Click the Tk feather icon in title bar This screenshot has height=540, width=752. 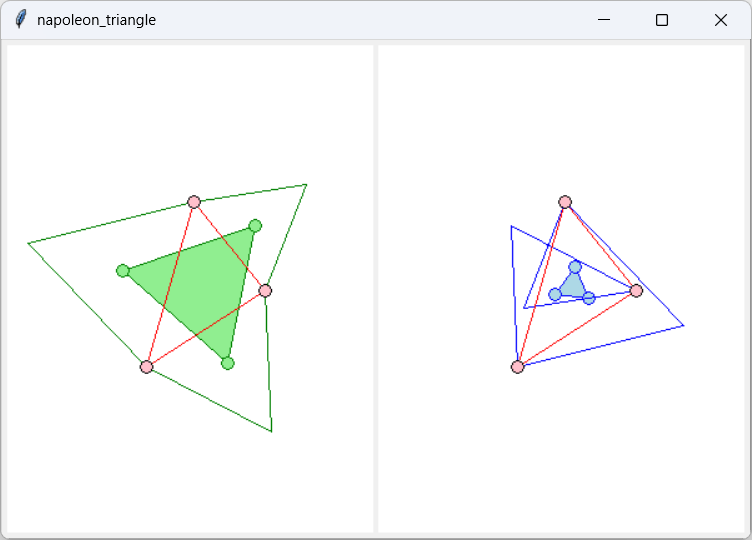point(20,20)
